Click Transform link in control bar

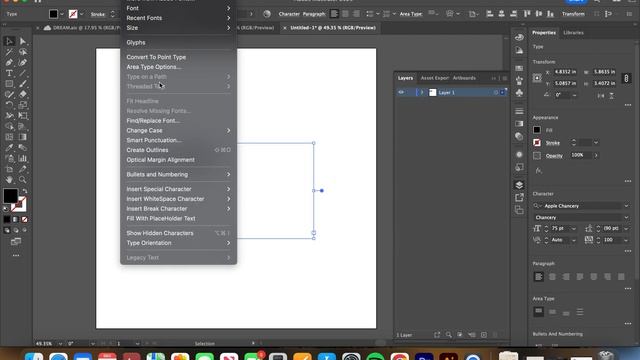coord(573,14)
